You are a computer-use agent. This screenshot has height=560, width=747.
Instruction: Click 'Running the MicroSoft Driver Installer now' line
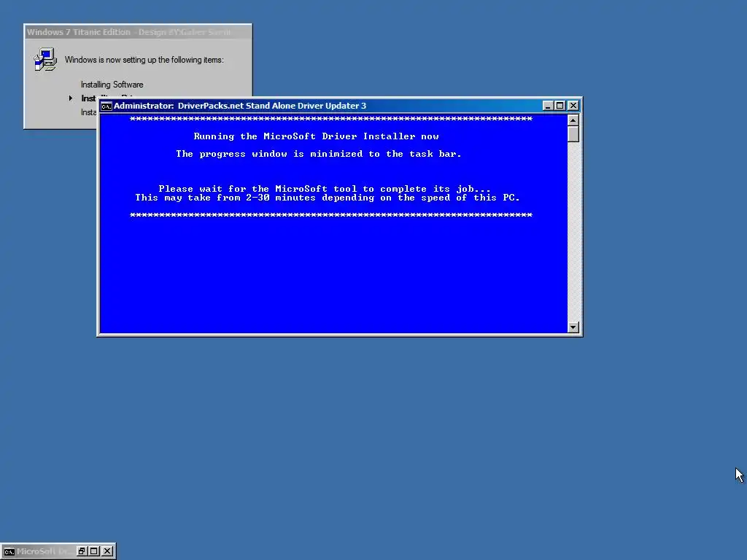(317, 136)
